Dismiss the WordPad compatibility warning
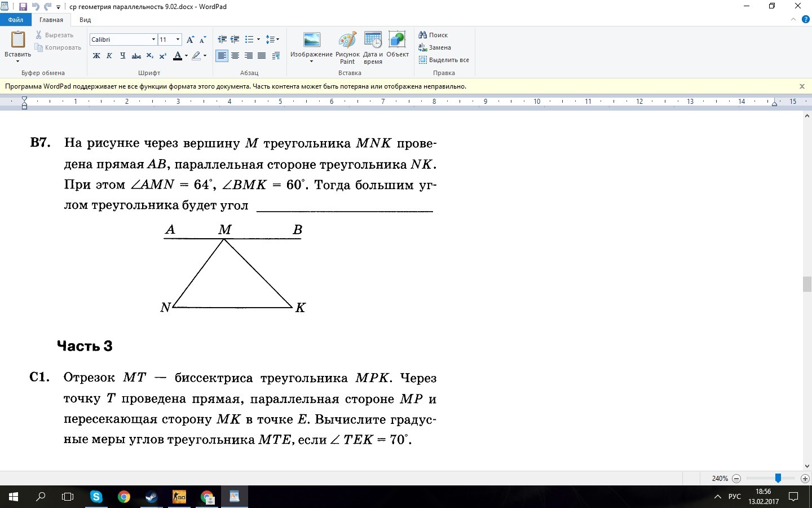 click(x=802, y=86)
